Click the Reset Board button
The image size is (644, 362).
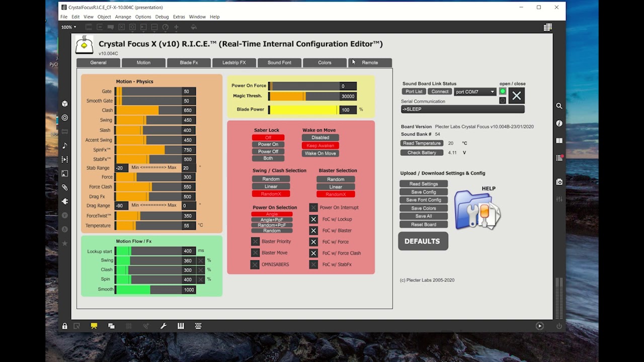pyautogui.click(x=423, y=224)
